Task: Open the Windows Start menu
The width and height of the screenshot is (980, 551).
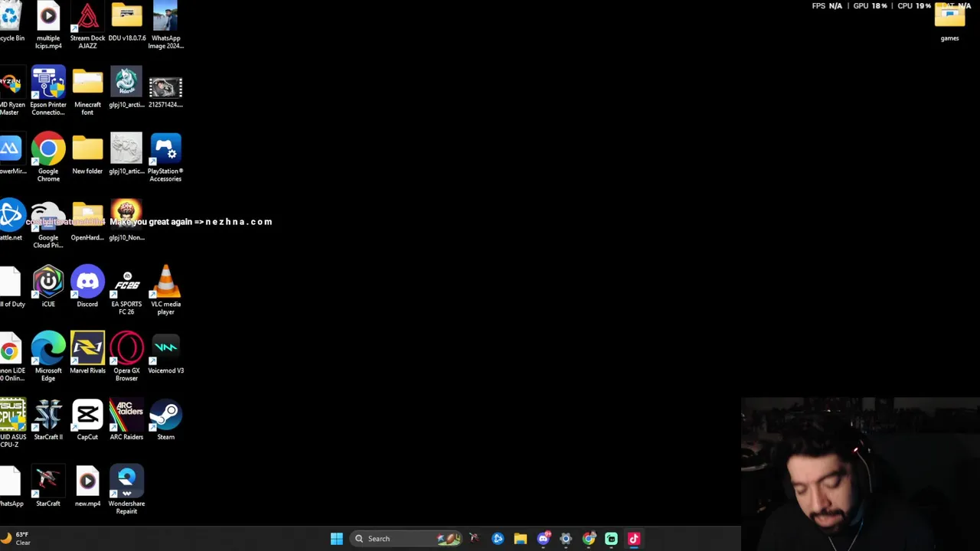Action: (x=337, y=539)
